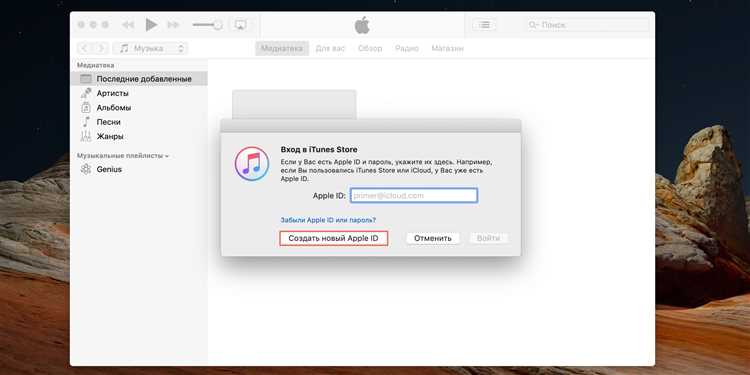Click the Play button in iTunes toolbar
The image size is (750, 375).
pos(151,24)
